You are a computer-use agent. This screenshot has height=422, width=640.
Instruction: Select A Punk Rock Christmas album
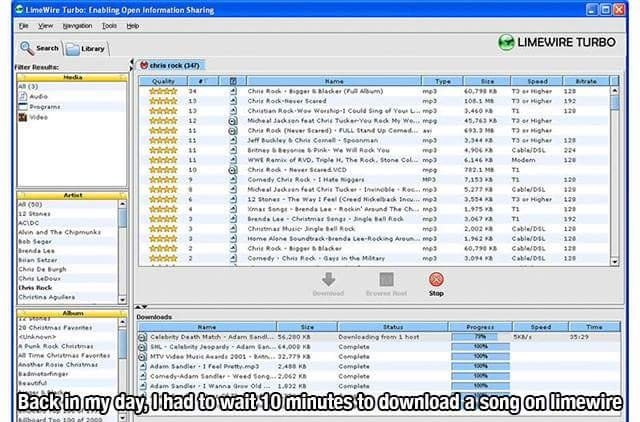[x=56, y=346]
